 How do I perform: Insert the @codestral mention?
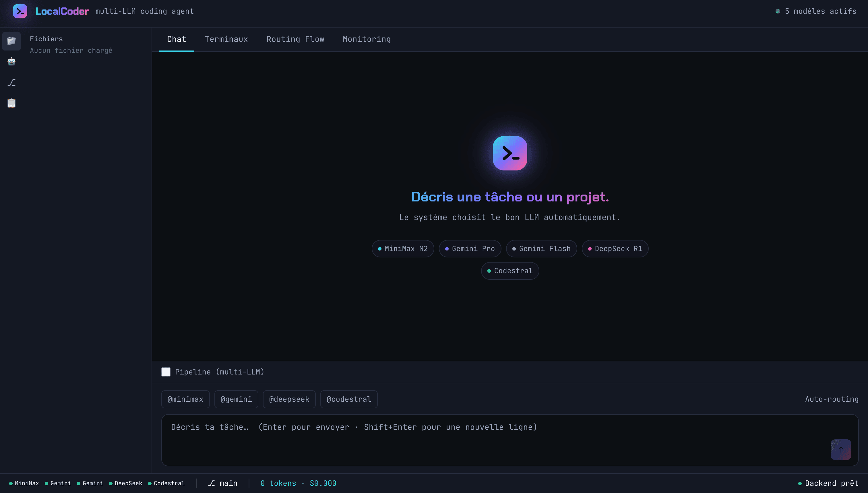(x=349, y=399)
